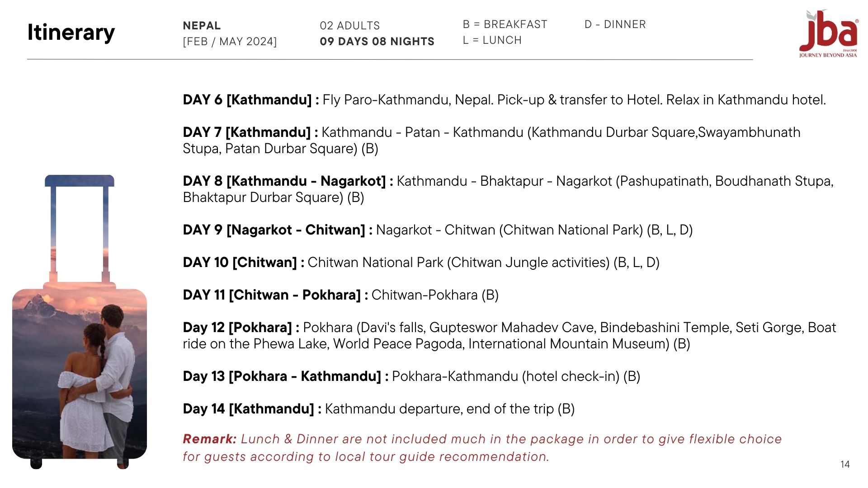Select the DAY 6 [Kathmandu] entry
Image resolution: width=868 pixels, height=488 pixels.
tap(504, 100)
